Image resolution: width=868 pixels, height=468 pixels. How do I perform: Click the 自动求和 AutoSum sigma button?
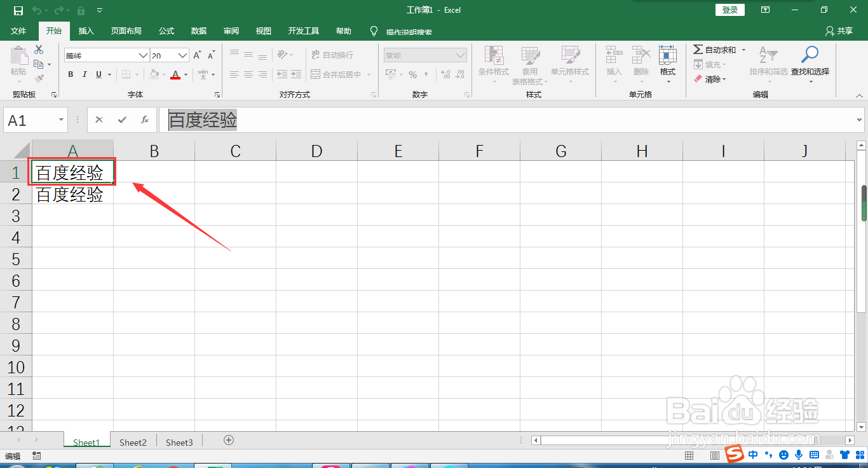point(714,50)
